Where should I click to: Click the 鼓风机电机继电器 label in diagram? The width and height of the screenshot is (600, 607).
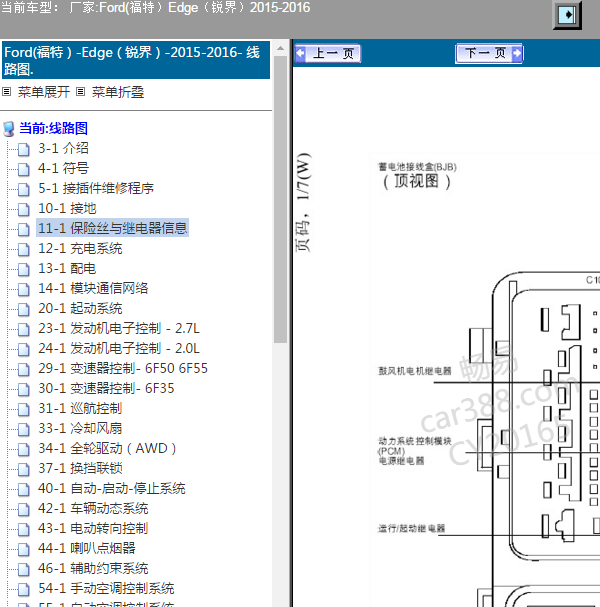click(415, 371)
